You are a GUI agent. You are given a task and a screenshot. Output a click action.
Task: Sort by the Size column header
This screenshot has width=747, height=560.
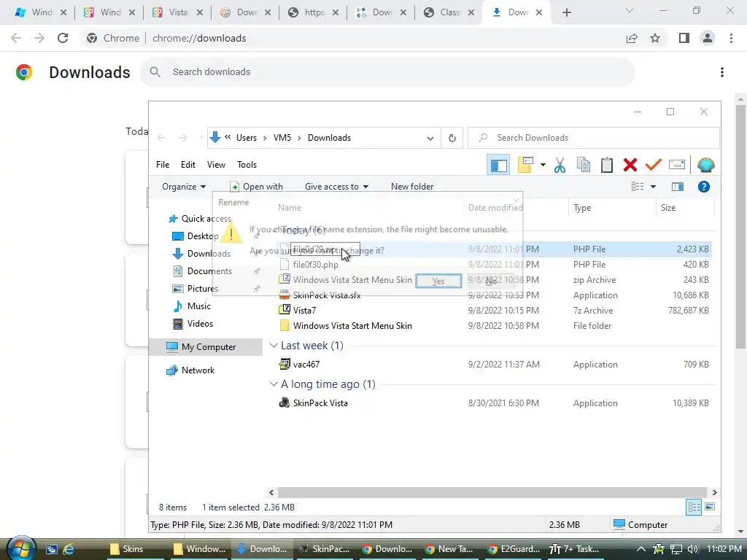click(x=685, y=208)
